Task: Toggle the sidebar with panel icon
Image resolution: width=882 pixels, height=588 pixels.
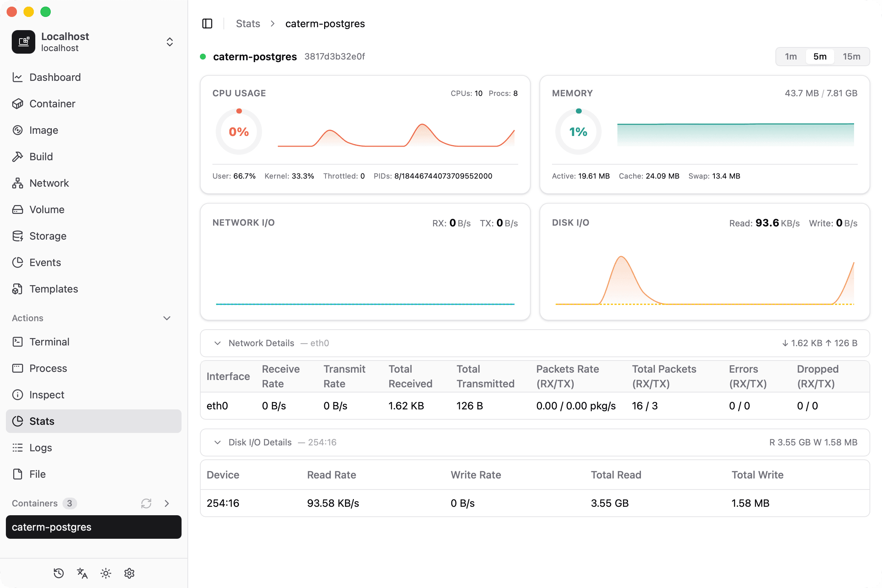Action: click(x=207, y=23)
